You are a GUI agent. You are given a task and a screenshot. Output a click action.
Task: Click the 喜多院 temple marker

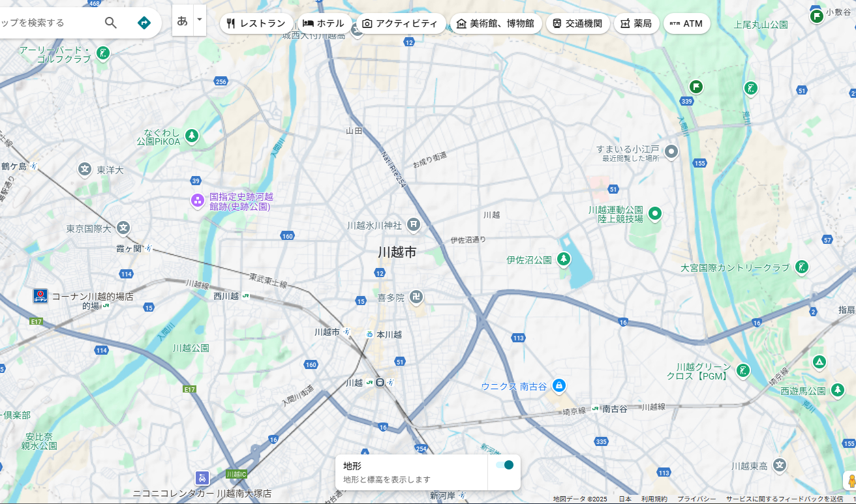[415, 297]
